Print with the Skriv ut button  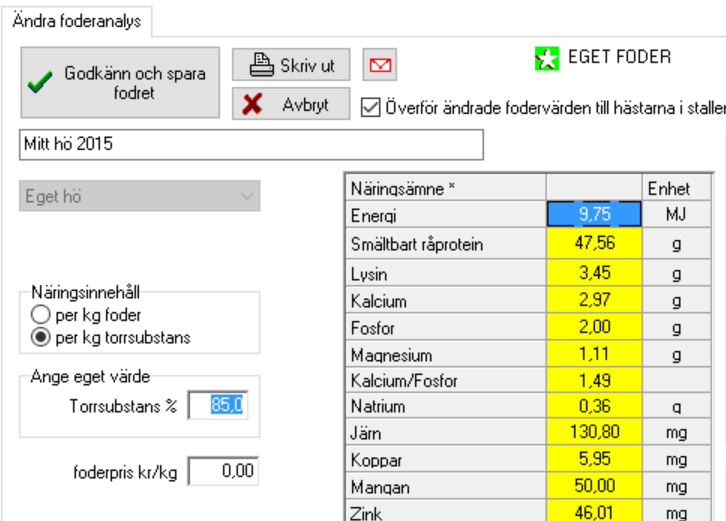click(x=291, y=64)
